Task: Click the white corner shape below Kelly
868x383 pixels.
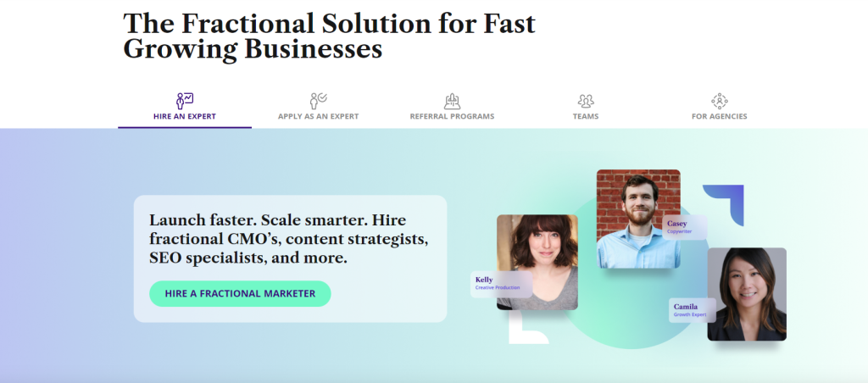Action: pos(526,328)
